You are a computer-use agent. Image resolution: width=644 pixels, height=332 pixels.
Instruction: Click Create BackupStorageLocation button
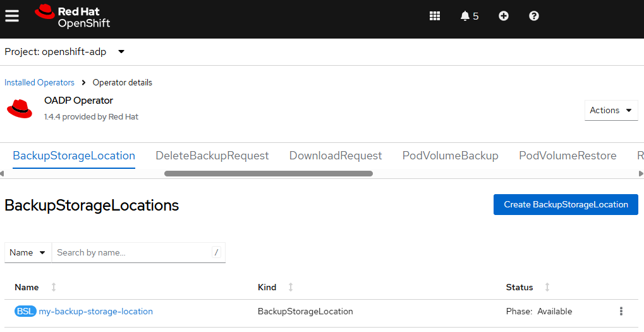point(566,205)
